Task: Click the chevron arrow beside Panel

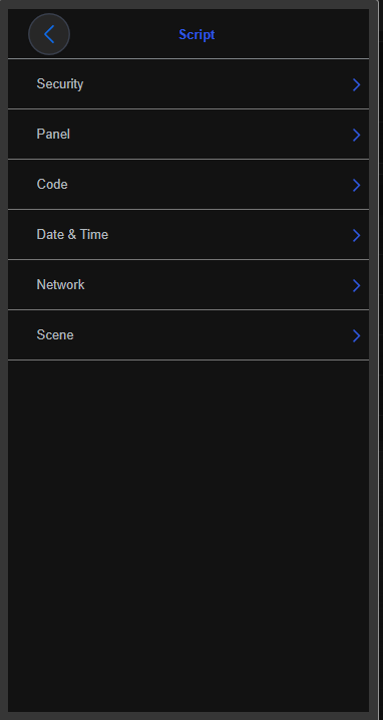Action: click(356, 135)
